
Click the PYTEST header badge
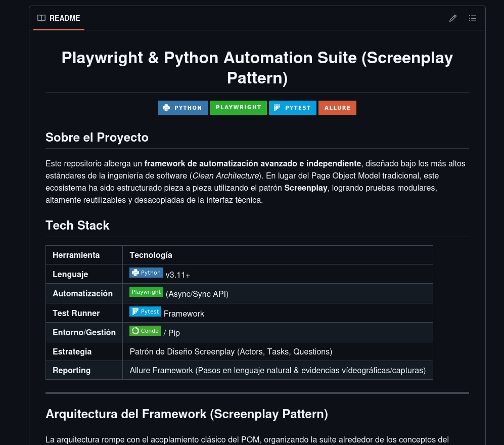coord(293,108)
